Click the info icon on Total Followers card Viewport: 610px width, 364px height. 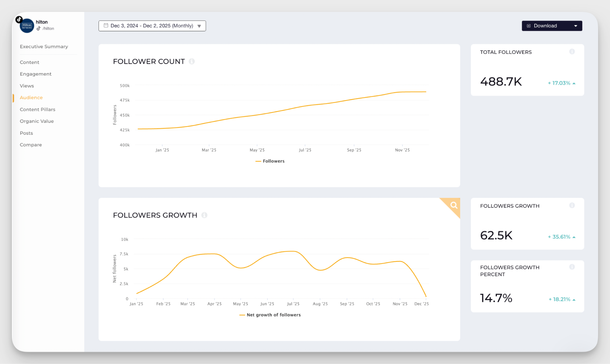click(x=572, y=52)
